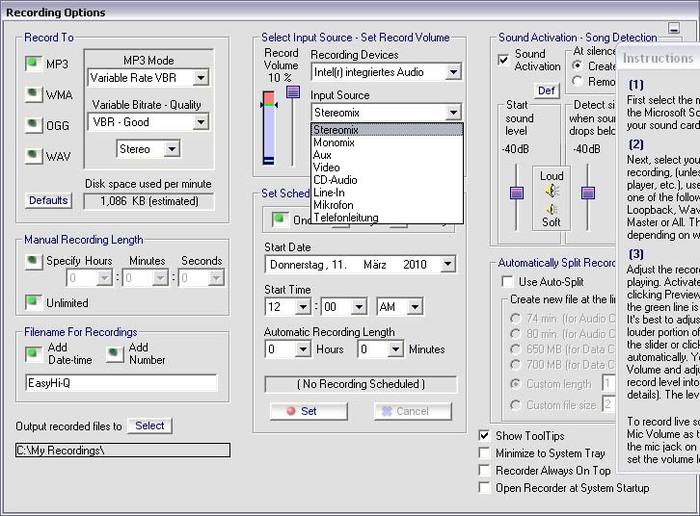Viewport: 700px width, 516px height.
Task: Open the automatic recording Minutes dropdown
Action: click(x=380, y=349)
